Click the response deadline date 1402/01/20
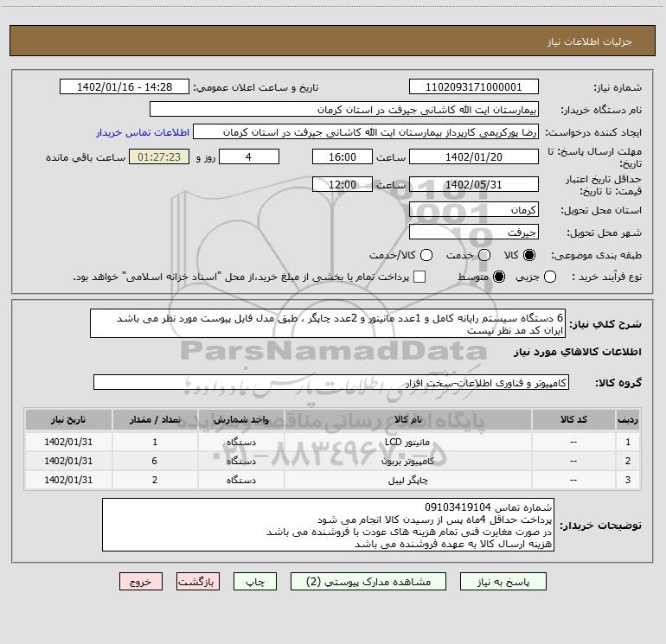Image resolution: width=666 pixels, height=644 pixels. (474, 156)
